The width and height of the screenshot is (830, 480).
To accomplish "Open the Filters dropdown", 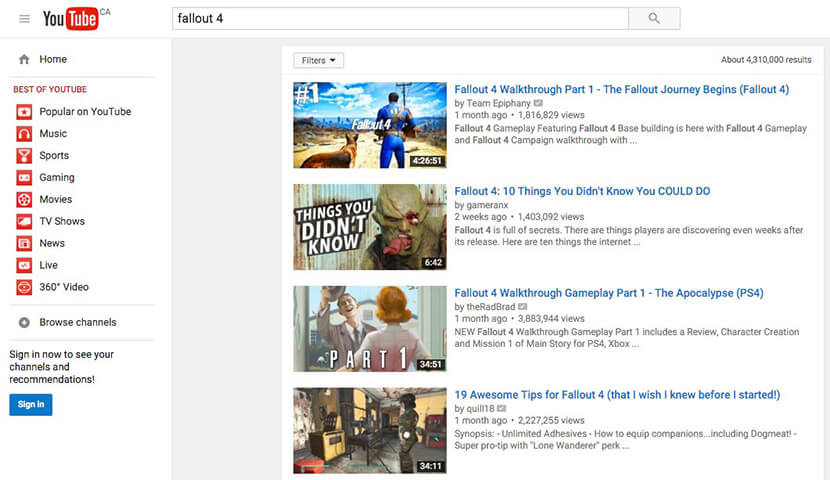I will coord(319,60).
